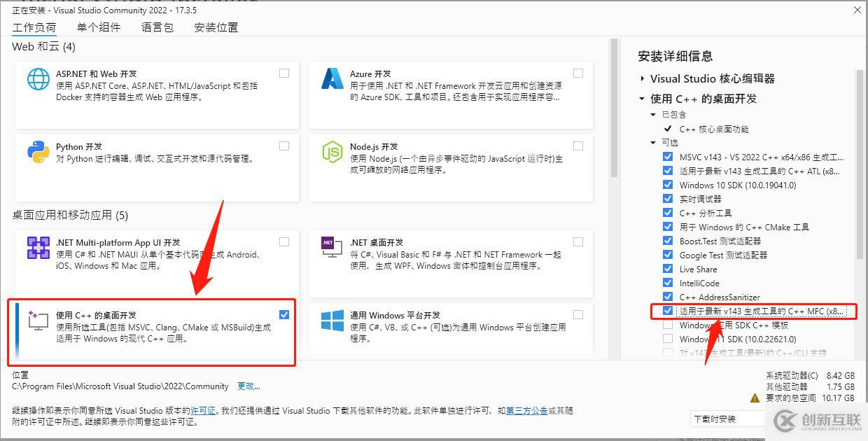Check the Windows 应用 SDK C++ 模板 box
This screenshot has height=441, width=868.
pyautogui.click(x=668, y=325)
